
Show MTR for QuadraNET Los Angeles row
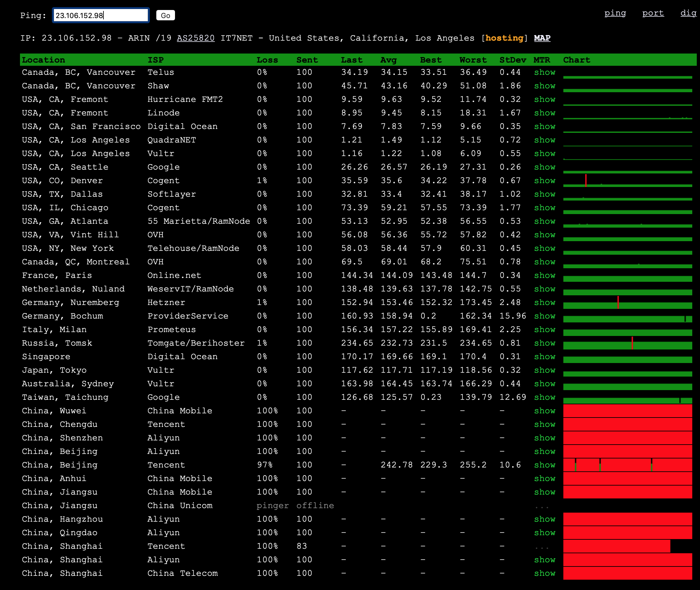544,140
